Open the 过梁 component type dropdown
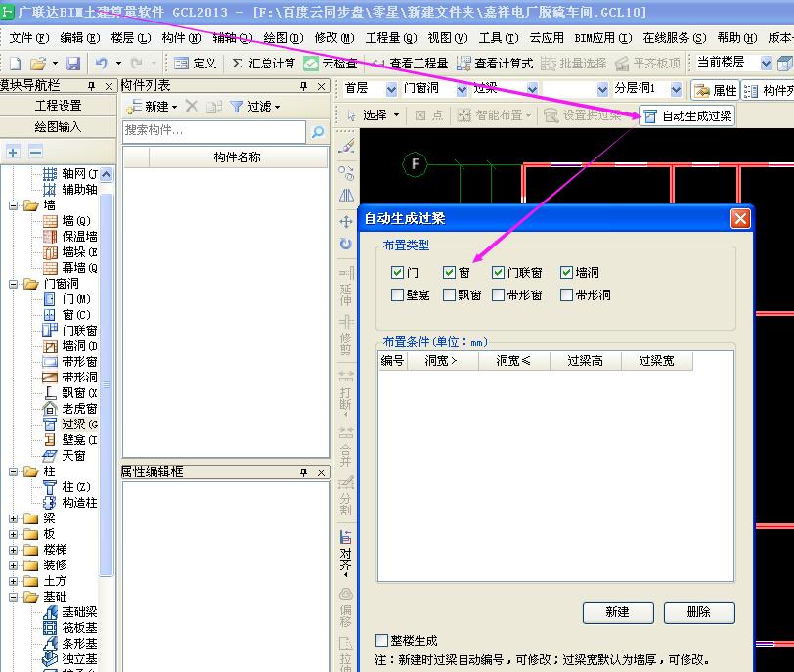This screenshot has width=794, height=672. coord(532,90)
